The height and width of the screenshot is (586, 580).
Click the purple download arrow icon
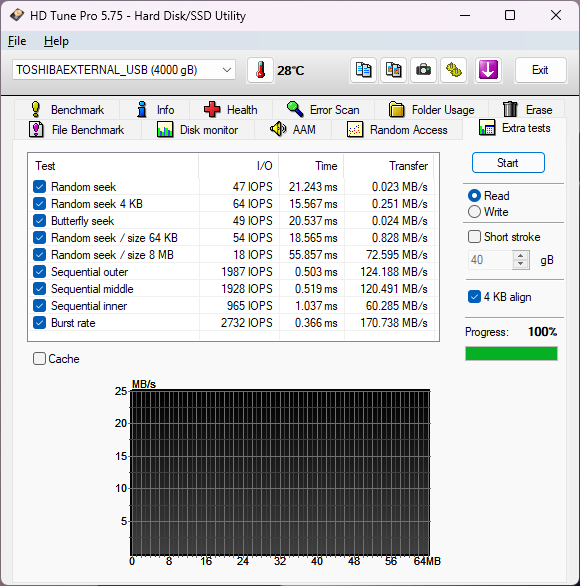[488, 70]
